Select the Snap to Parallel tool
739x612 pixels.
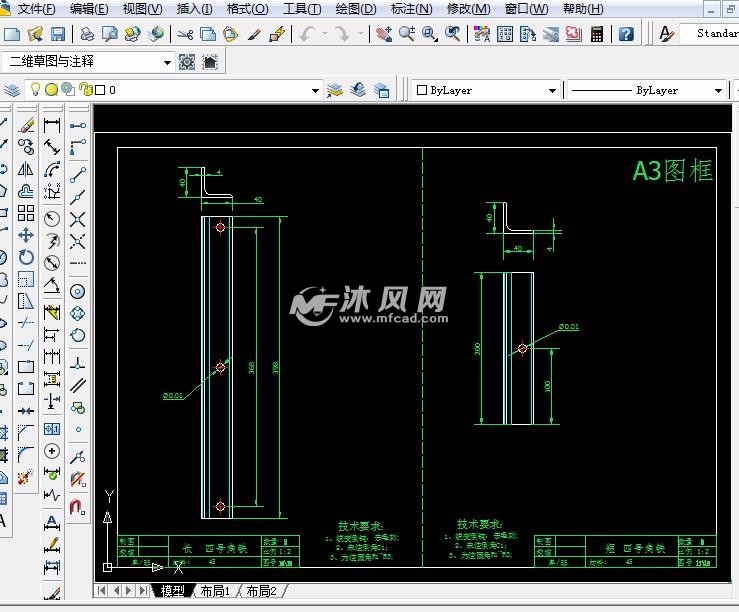click(78, 385)
